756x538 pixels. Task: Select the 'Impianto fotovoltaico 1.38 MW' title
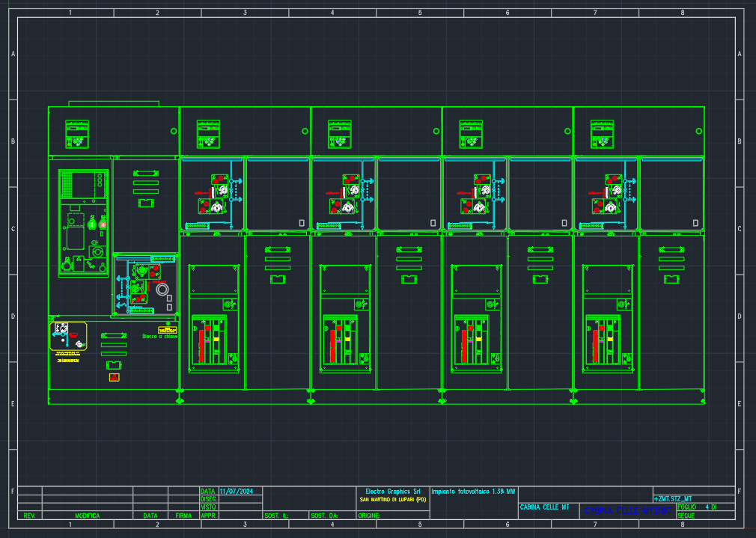pos(474,492)
